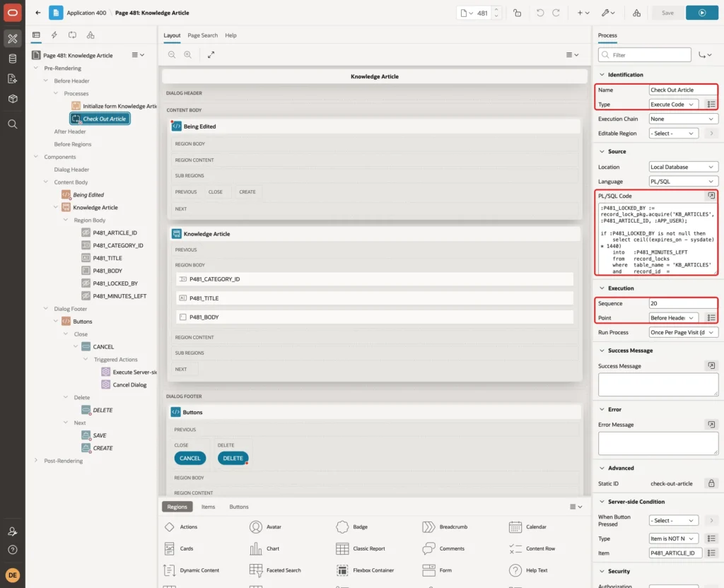This screenshot has height=588, width=724.
Task: Click the Save button
Action: pyautogui.click(x=667, y=13)
